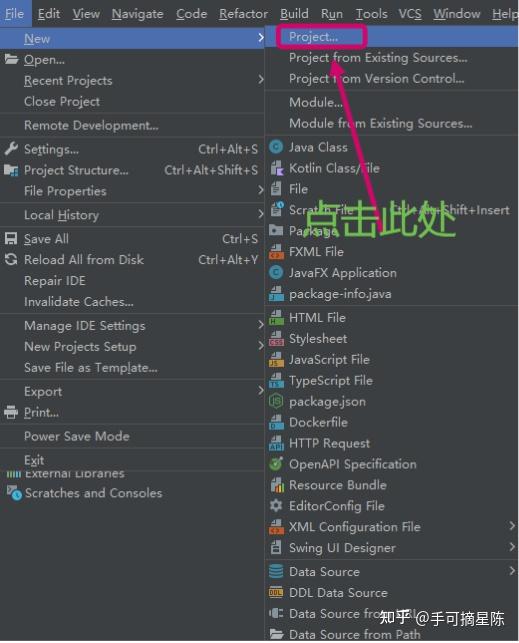Image resolution: width=519 pixels, height=643 pixels.
Task: Click the HTTP Request API icon
Action: 276,443
